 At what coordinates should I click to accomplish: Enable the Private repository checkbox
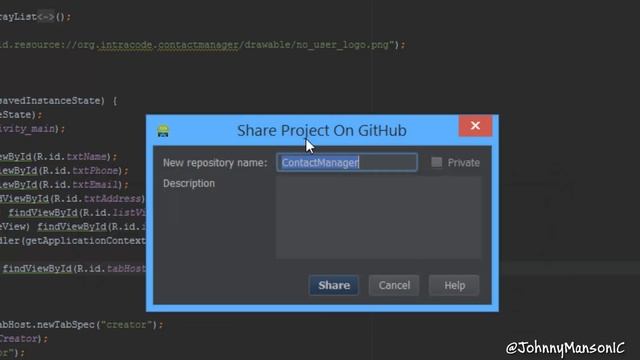click(x=437, y=162)
